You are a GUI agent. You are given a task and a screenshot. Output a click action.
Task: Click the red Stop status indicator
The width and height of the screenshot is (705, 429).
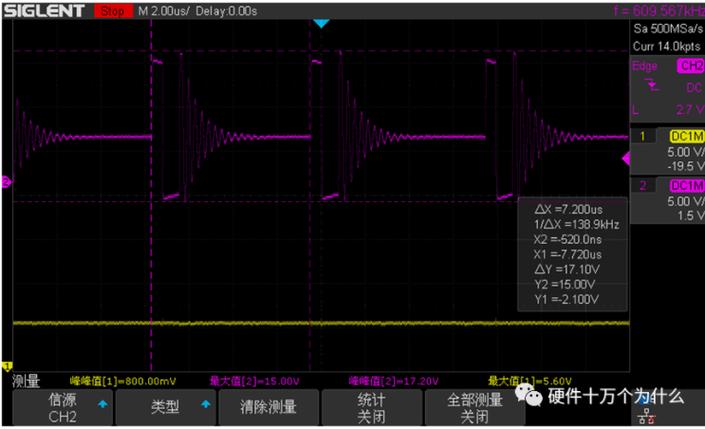(x=113, y=11)
